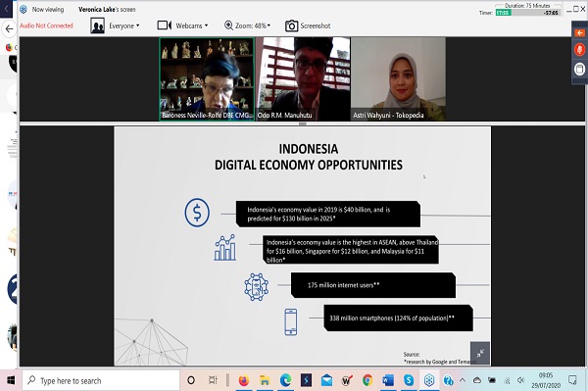Click the meeting Timer progress bar
This screenshot has width=588, height=391.
528,13
